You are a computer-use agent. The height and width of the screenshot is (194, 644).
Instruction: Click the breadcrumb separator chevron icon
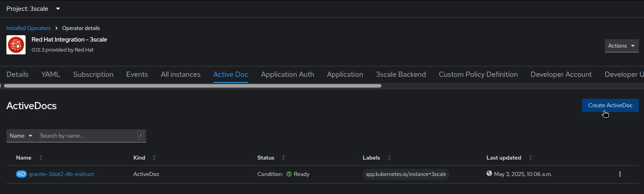click(56, 28)
